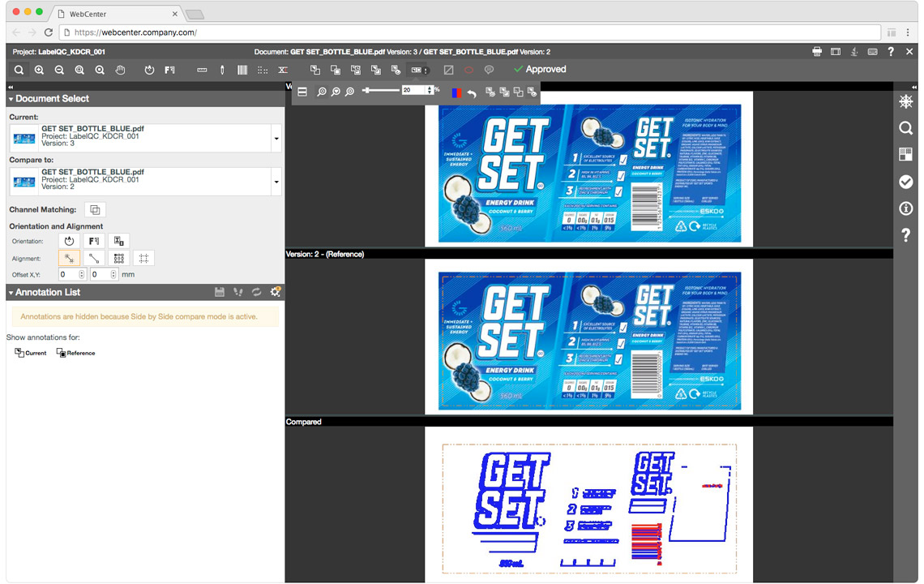The width and height of the screenshot is (924, 584).
Task: Select the Zoom tool in the main toolbar
Action: (x=19, y=70)
